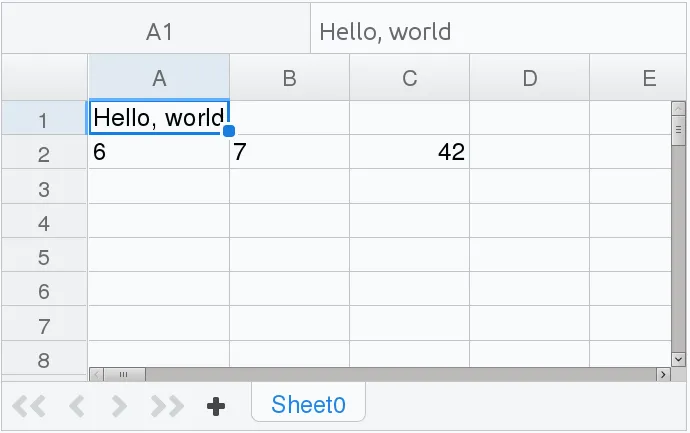
Task: Click the select-all corner box
Action: tap(44, 77)
